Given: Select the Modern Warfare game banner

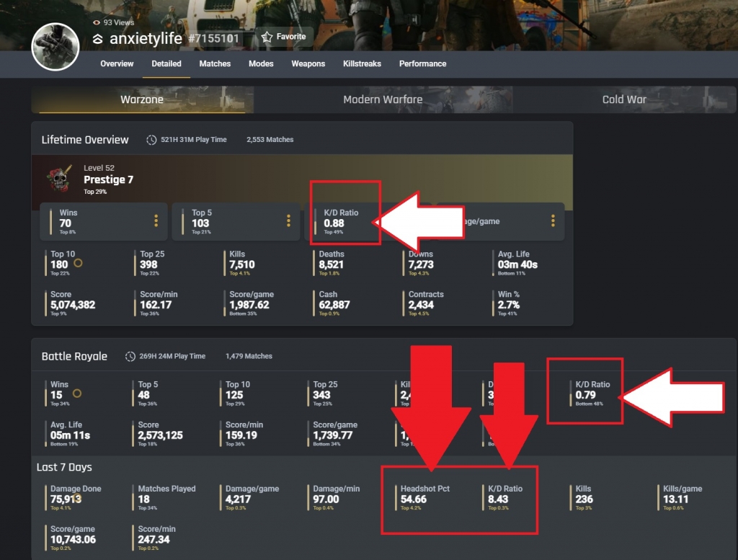Looking at the screenshot, I should pos(383,99).
